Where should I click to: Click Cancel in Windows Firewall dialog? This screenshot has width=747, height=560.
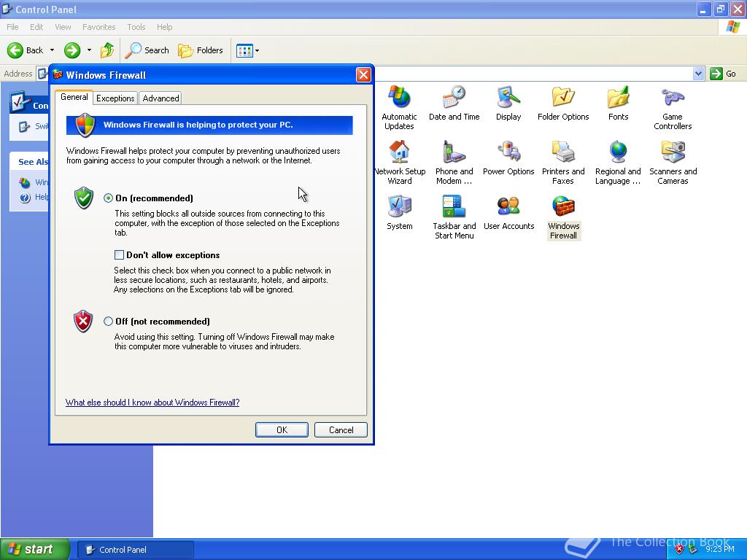pyautogui.click(x=341, y=429)
